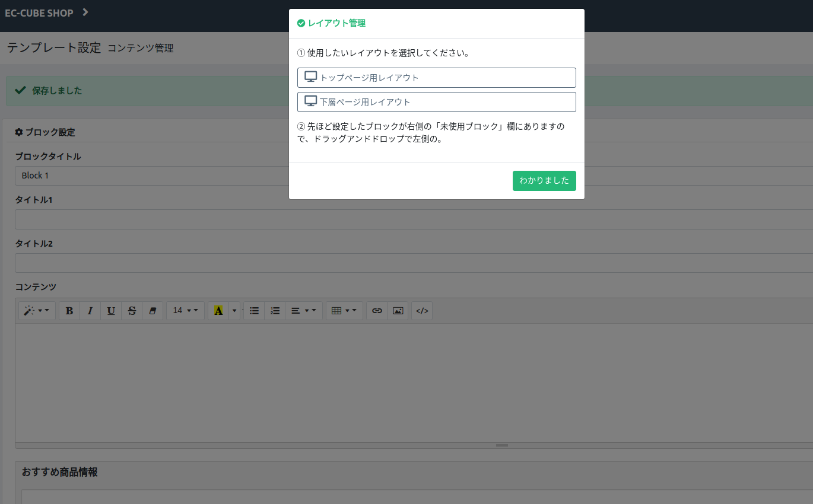The height and width of the screenshot is (504, 813).
Task: Open the font size 14 dropdown
Action: tap(185, 311)
